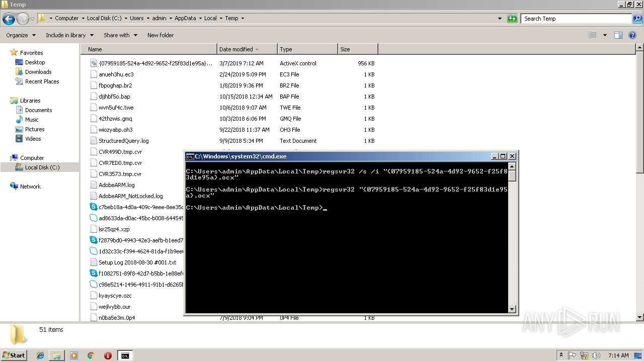This screenshot has width=644, height=362.
Task: Click cmd window scroll up arrow
Action: (512, 166)
